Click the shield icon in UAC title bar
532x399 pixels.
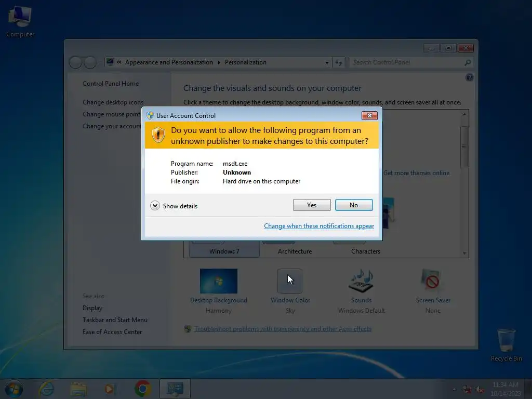tap(150, 115)
